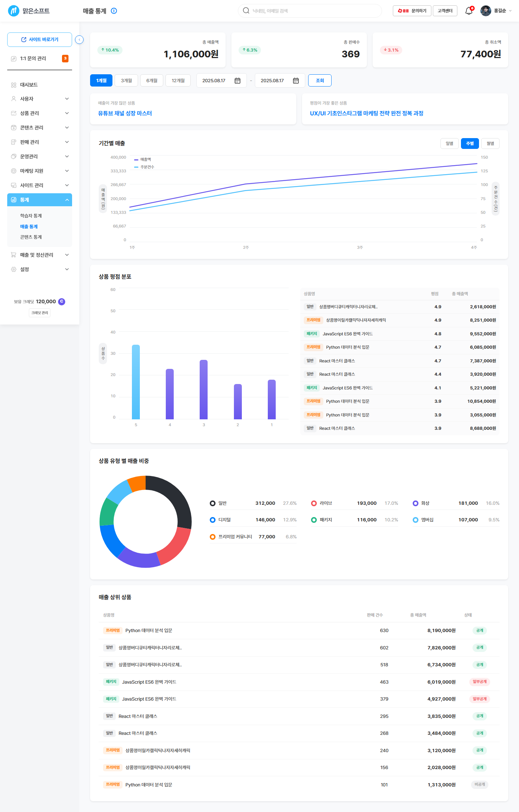Open the notification bell icon
Viewport: 519px width, 812px height.
point(469,11)
